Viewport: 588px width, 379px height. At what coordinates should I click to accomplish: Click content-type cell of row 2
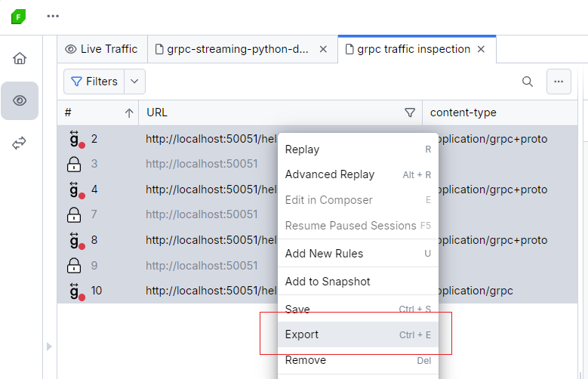coord(493,139)
